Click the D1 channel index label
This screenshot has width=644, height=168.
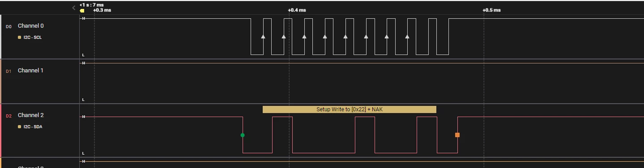tap(9, 71)
